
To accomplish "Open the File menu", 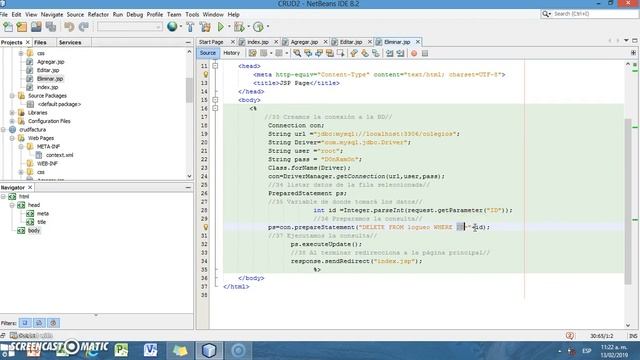I will 4,14.
